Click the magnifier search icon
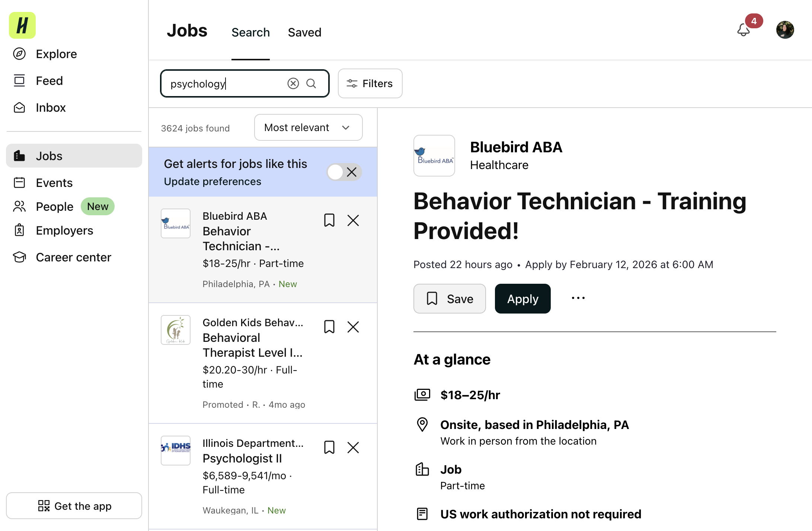The width and height of the screenshot is (812, 531). pyautogui.click(x=311, y=83)
